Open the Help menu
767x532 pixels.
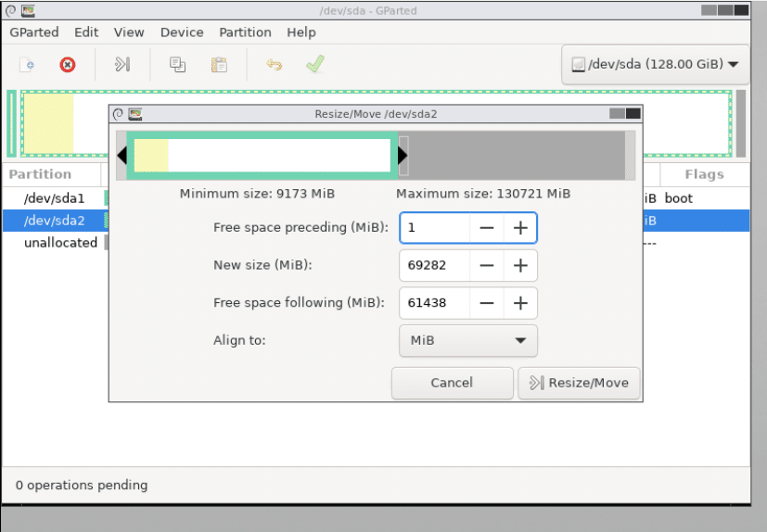(x=301, y=32)
